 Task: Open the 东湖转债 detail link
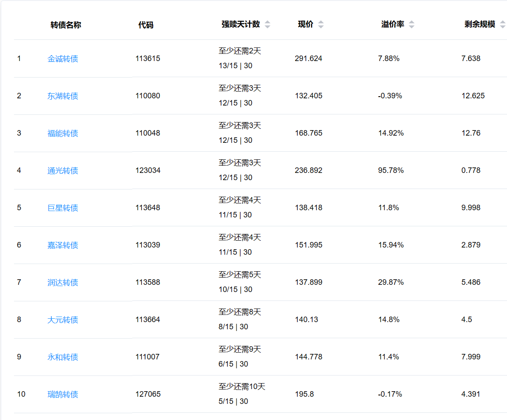click(63, 96)
